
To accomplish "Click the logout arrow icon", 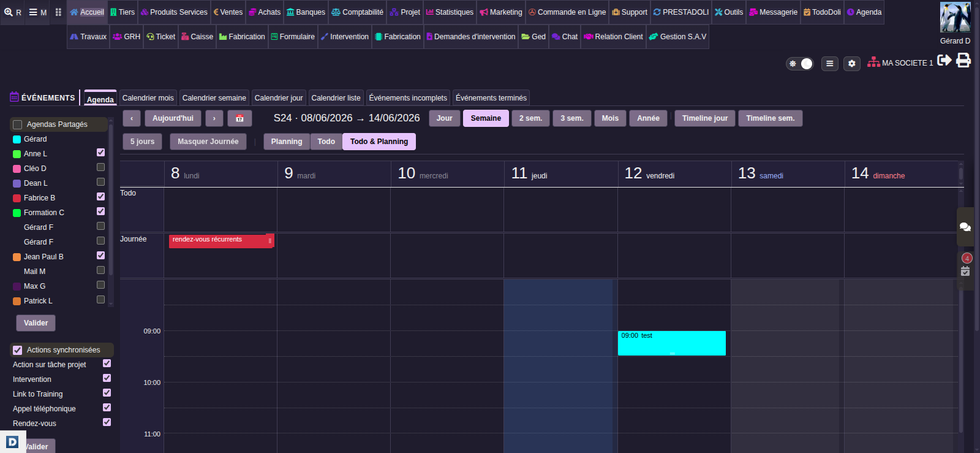I will 944,60.
